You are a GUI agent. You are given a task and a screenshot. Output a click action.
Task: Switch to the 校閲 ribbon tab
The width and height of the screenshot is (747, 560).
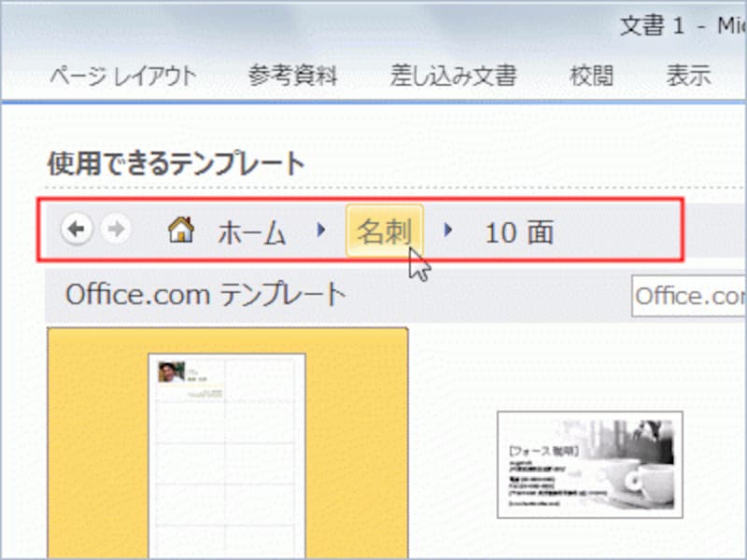[591, 77]
